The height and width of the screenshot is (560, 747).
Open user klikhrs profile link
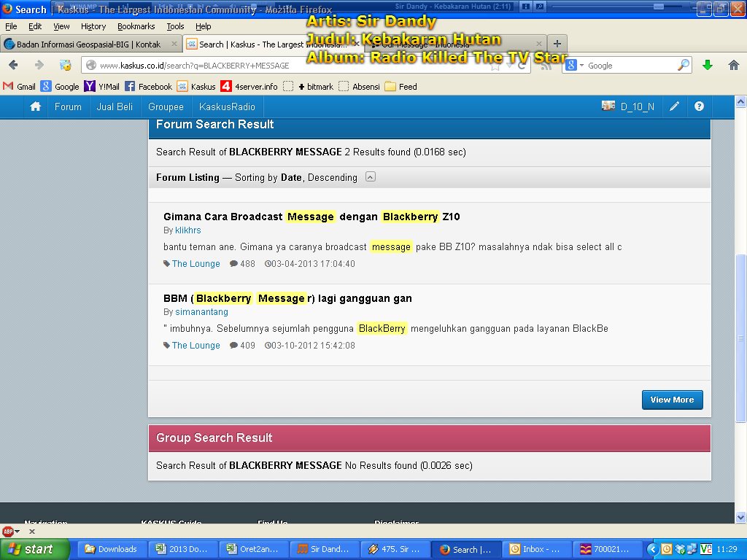(x=187, y=230)
